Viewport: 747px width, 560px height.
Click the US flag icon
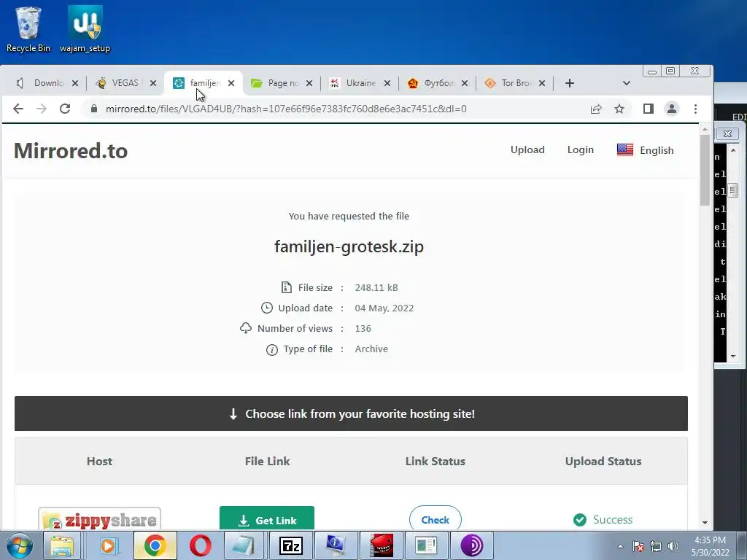pos(625,149)
